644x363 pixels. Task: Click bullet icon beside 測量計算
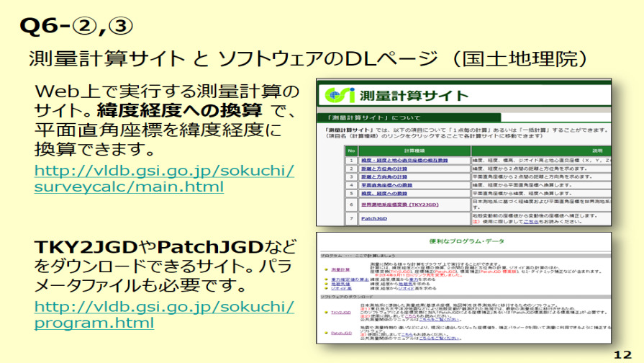325,269
